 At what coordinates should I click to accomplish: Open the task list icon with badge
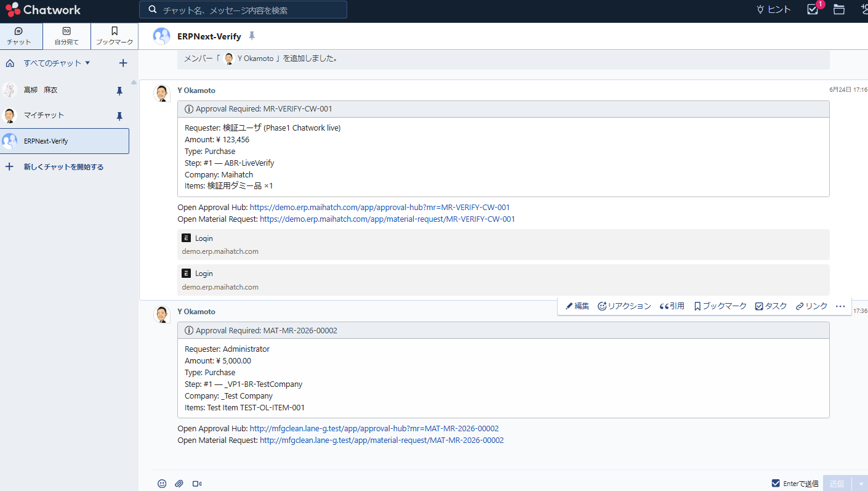pos(813,9)
